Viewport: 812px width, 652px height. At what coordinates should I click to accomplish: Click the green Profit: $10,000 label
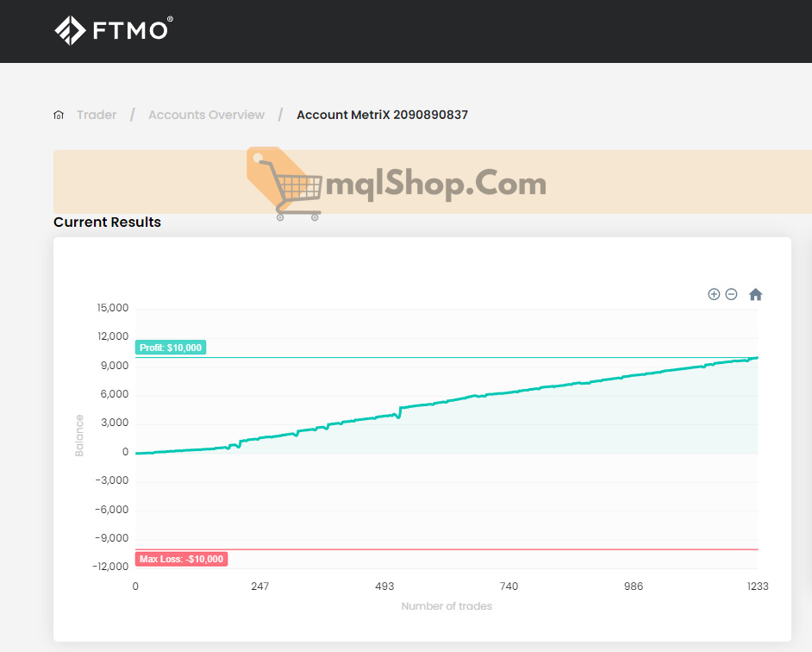(x=171, y=348)
